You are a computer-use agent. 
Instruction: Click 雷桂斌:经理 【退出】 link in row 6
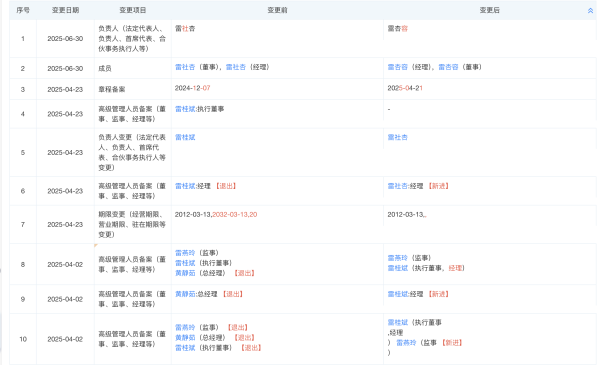[x=185, y=186]
